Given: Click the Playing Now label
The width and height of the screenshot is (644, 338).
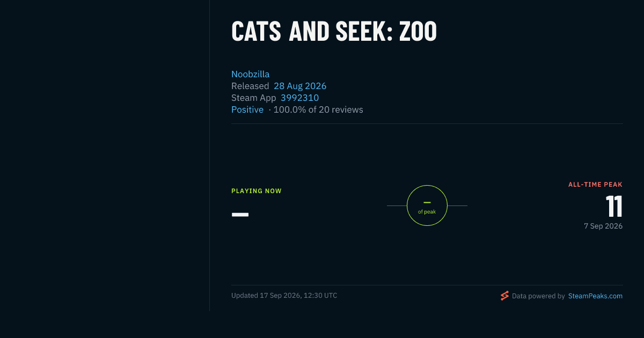Looking at the screenshot, I should [257, 191].
